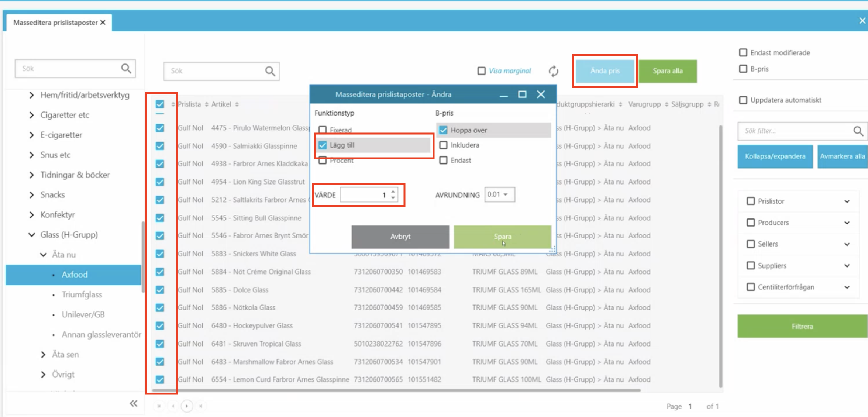Expand the Producers filter section

[847, 223]
